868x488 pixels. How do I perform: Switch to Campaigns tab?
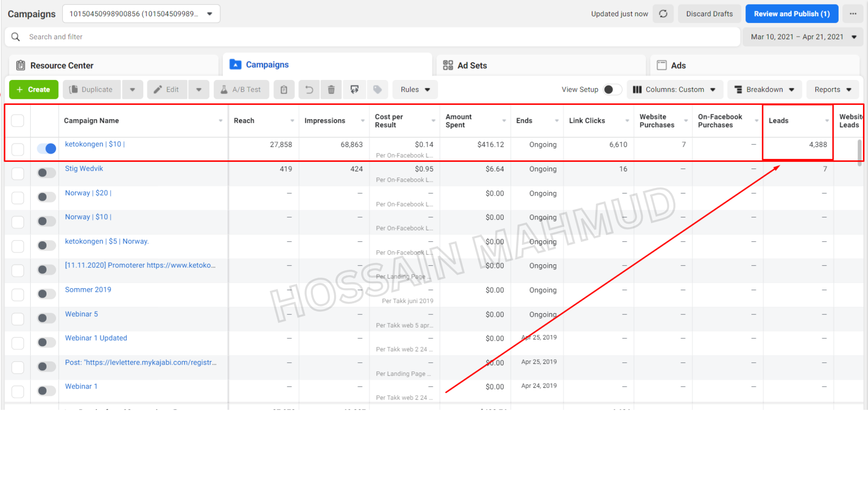click(x=328, y=65)
